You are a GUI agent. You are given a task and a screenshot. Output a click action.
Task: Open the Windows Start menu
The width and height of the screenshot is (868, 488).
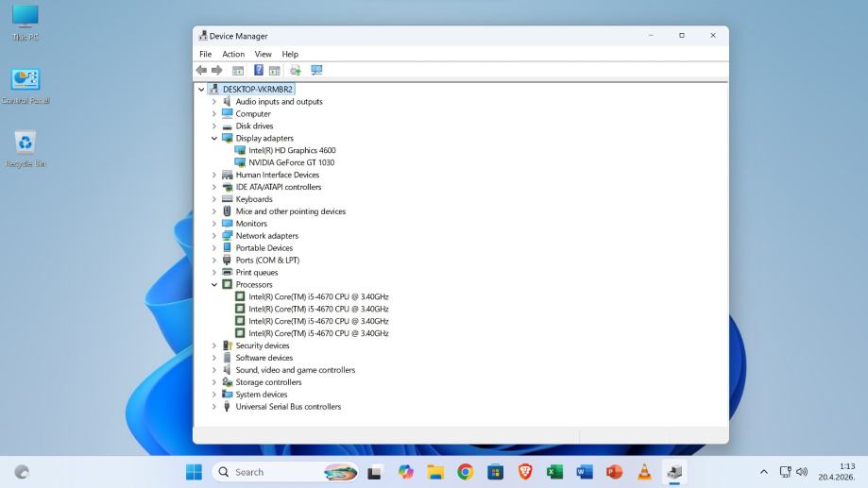click(194, 472)
